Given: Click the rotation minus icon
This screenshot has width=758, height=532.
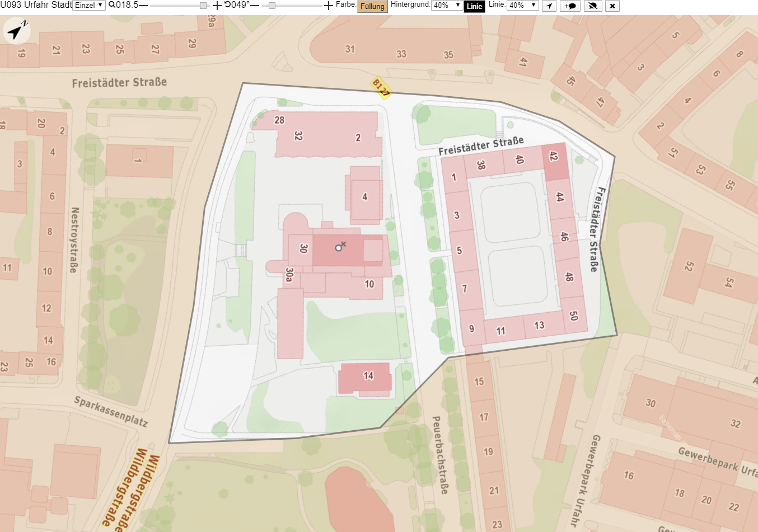Looking at the screenshot, I should tap(255, 6).
